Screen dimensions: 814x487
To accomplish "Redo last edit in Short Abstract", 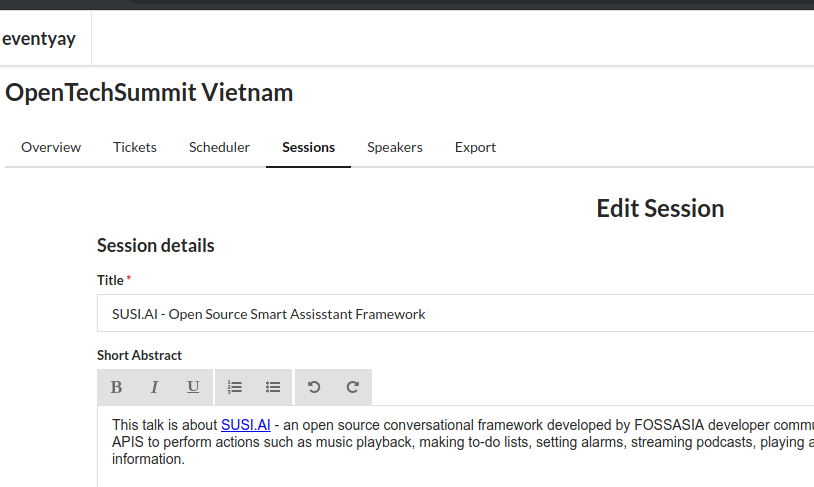I will tap(352, 387).
